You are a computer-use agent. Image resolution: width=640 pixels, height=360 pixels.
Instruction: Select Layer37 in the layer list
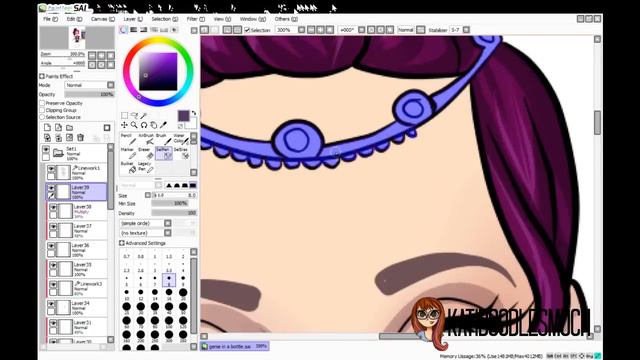point(78,230)
